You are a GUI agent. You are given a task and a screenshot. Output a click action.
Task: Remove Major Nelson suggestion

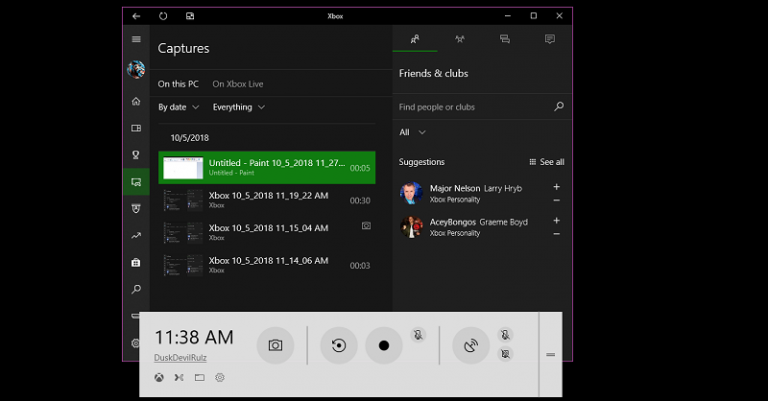pyautogui.click(x=556, y=200)
